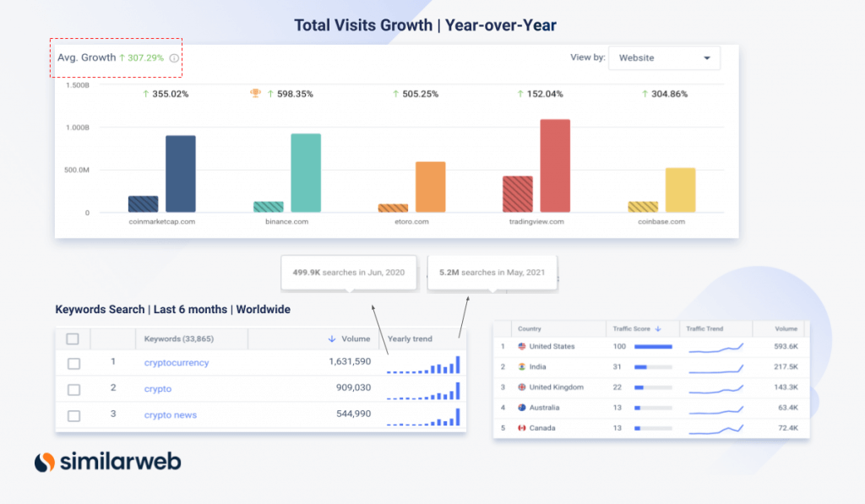Click the solid red tradingview.com bar
The width and height of the screenshot is (865, 504).
(x=555, y=166)
